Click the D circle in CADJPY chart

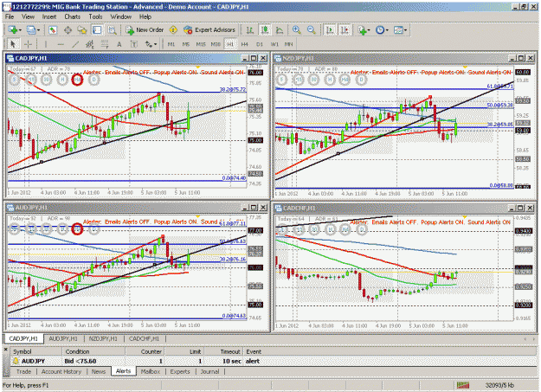click(x=93, y=80)
